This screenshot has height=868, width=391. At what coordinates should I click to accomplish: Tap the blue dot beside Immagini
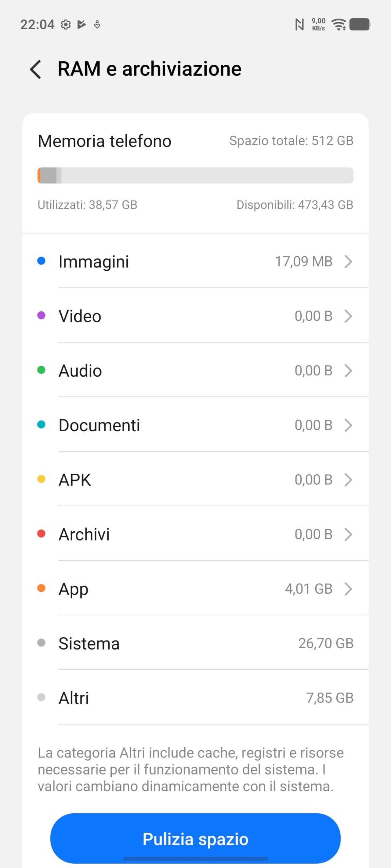(41, 261)
